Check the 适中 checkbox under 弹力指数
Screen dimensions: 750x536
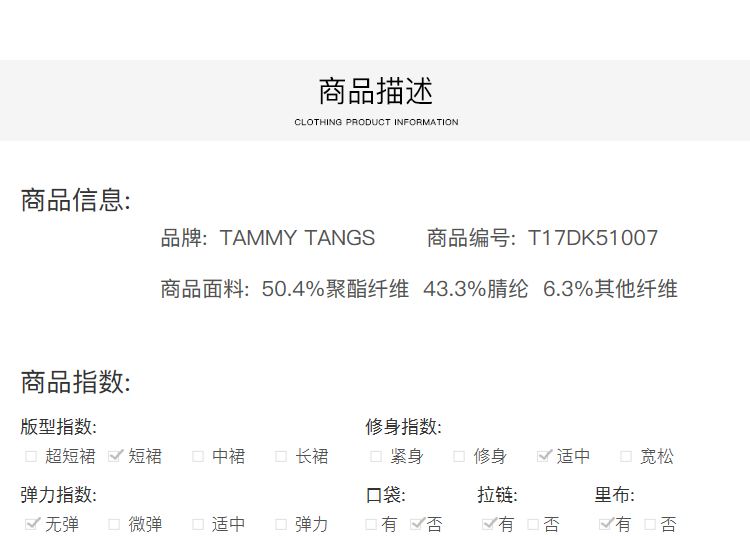[198, 524]
